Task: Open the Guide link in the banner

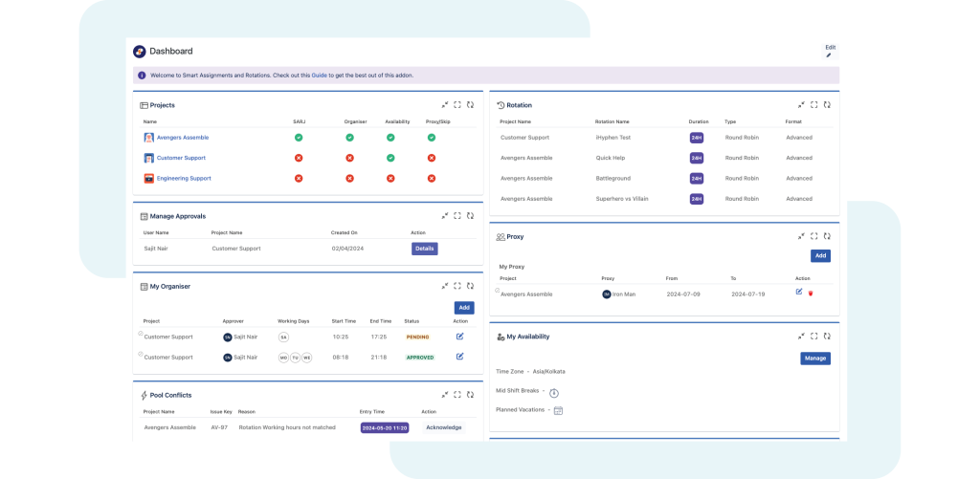Action: click(319, 75)
